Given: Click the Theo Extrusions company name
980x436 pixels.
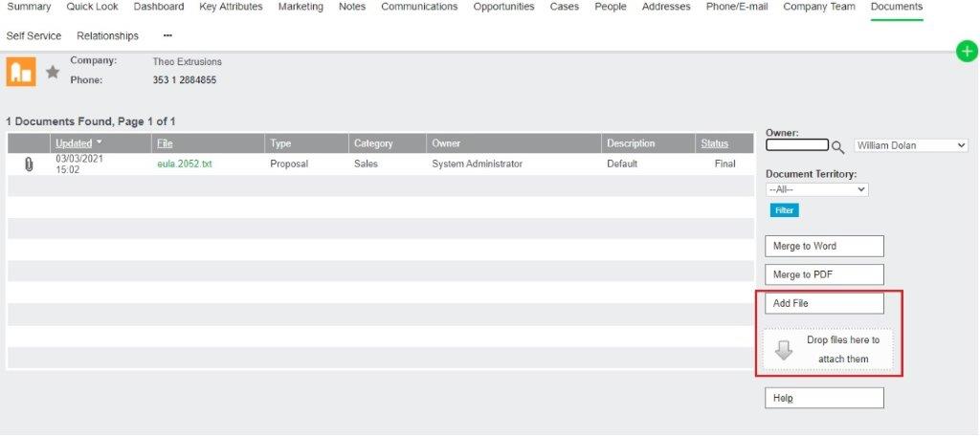Looking at the screenshot, I should [187, 62].
